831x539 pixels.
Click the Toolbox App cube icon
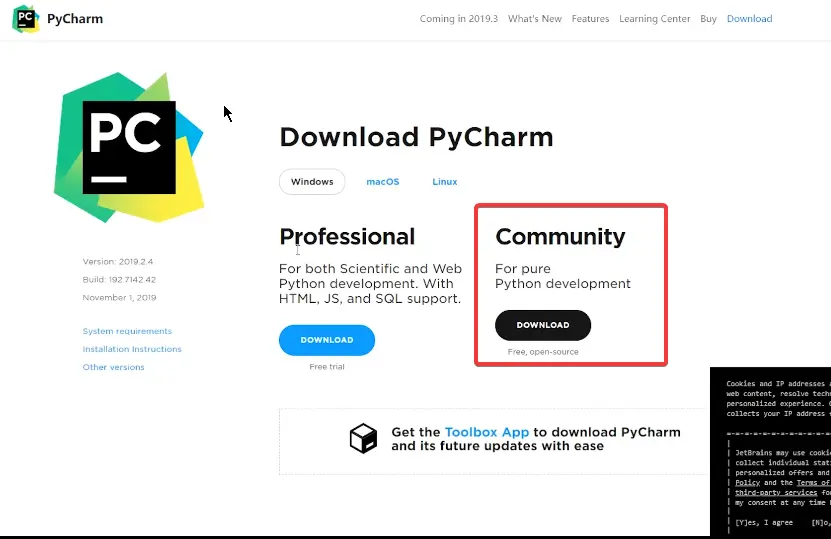point(364,438)
